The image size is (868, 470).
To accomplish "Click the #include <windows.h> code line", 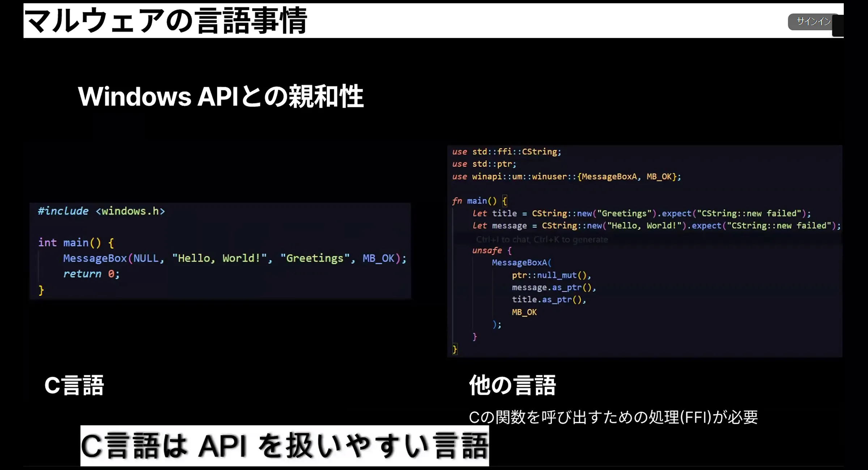I will 101,211.
